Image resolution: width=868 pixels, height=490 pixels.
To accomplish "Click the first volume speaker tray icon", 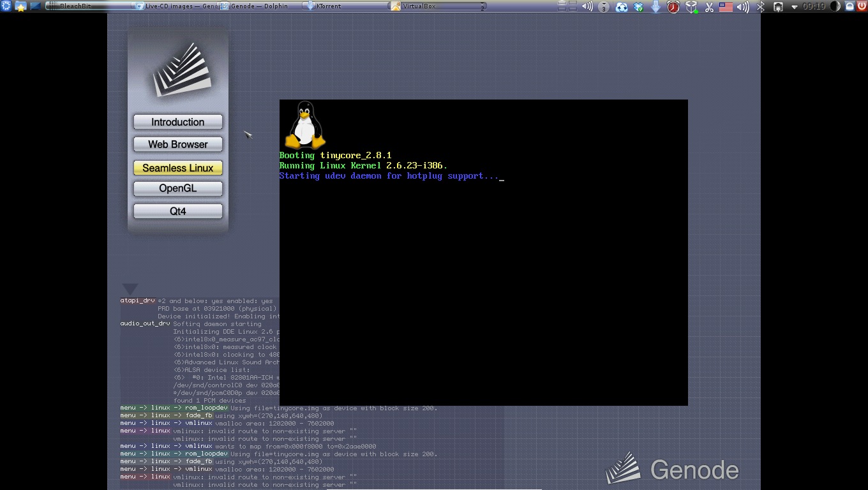I will click(587, 6).
